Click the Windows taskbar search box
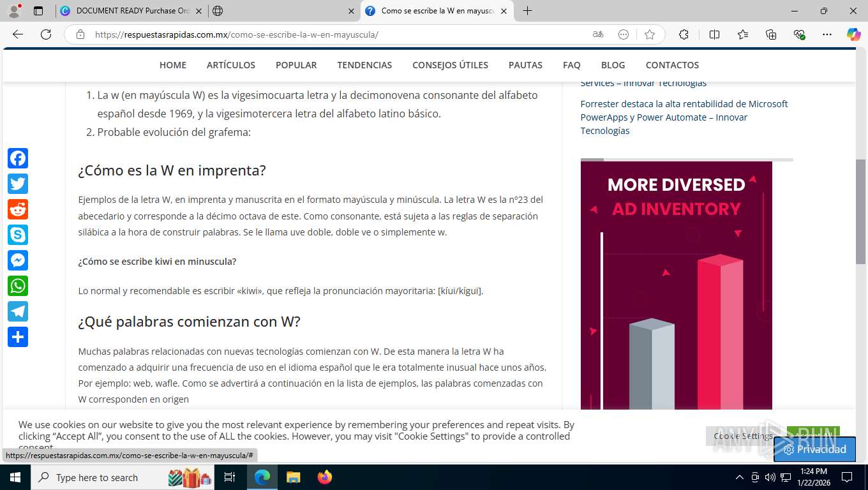The height and width of the screenshot is (490, 868). [x=123, y=477]
